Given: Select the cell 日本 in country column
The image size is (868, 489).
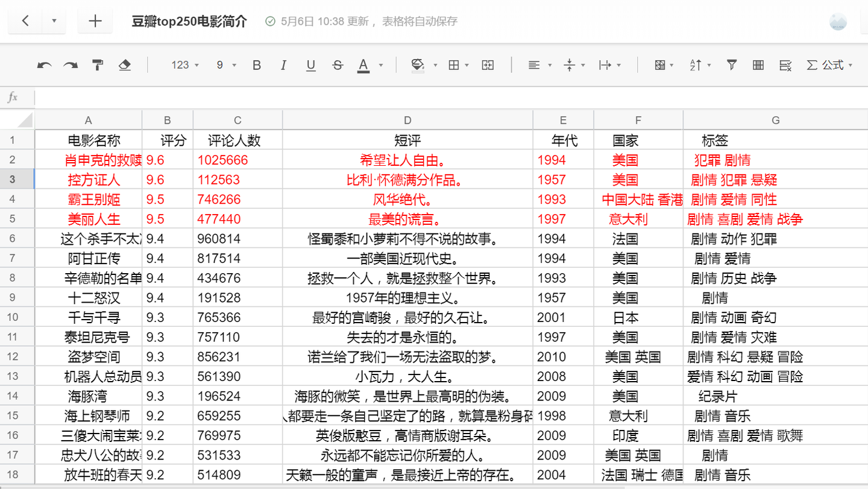Looking at the screenshot, I should (638, 317).
